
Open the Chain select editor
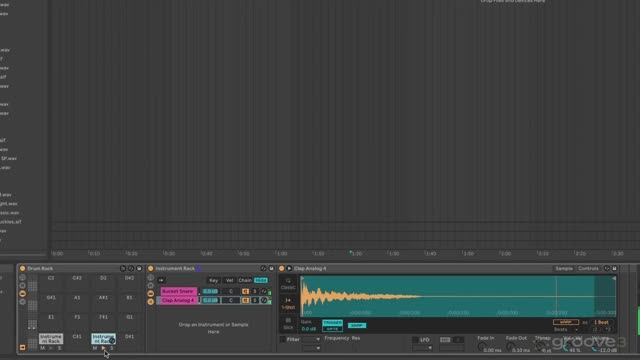245,280
